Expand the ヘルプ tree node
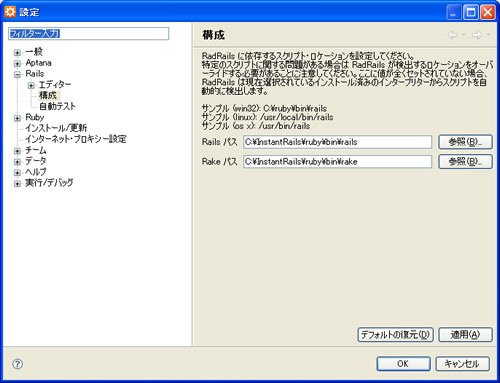Viewport: 500px width, 383px height. (x=17, y=173)
